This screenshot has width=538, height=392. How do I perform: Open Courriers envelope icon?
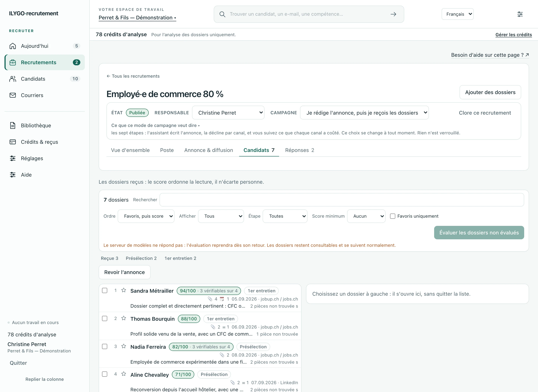click(x=13, y=95)
